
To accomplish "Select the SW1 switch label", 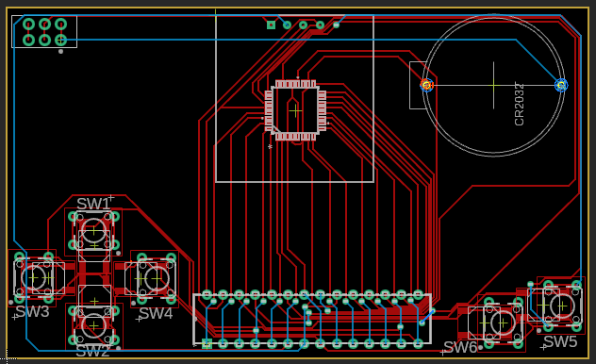I will (93, 204).
